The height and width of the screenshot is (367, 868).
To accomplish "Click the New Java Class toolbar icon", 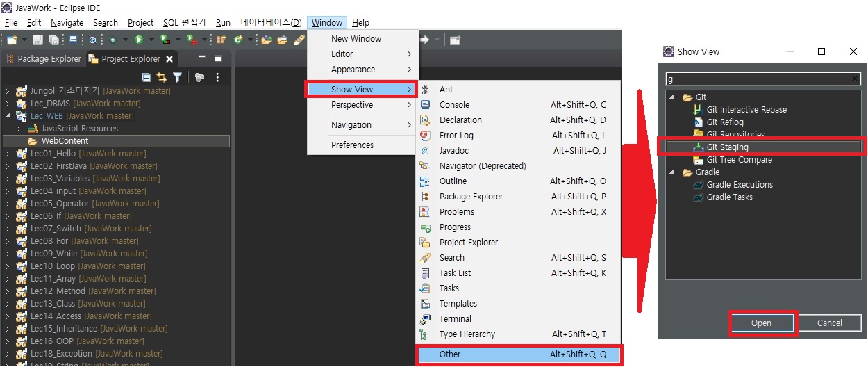I will (x=237, y=40).
